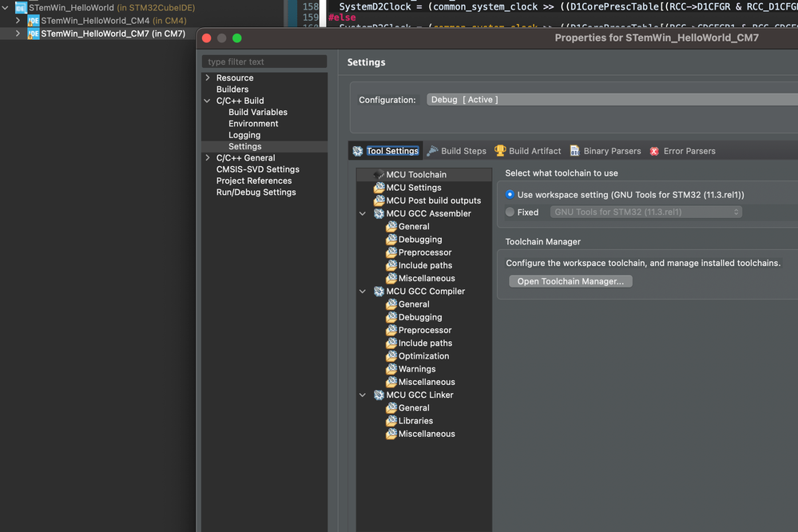
Task: Collapse the MCU GCC Compiler section
Action: click(x=363, y=291)
